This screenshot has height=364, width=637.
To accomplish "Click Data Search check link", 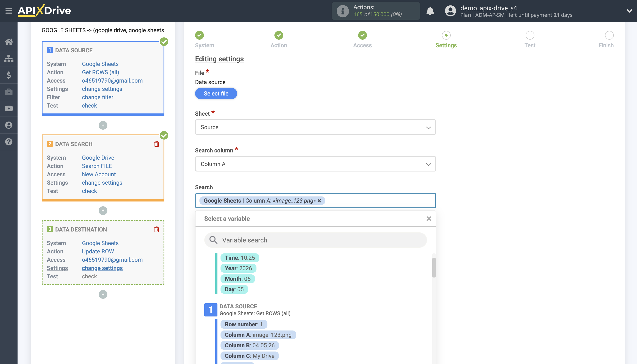I will point(89,191).
